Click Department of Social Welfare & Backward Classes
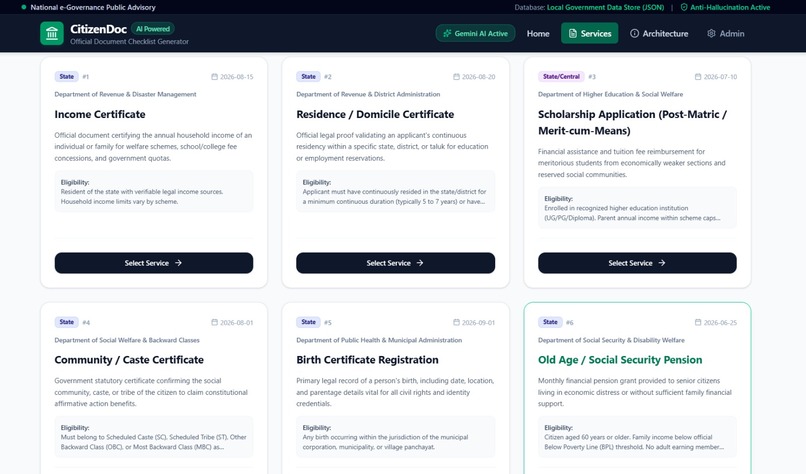The height and width of the screenshot is (474, 806). 127,340
